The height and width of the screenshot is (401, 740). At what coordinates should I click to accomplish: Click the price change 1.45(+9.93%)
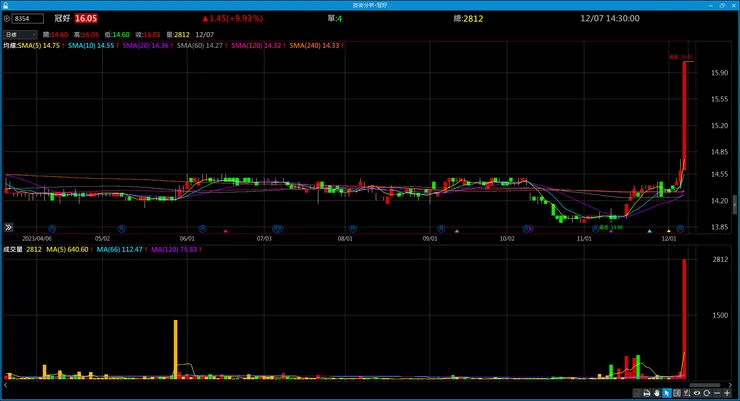click(233, 18)
